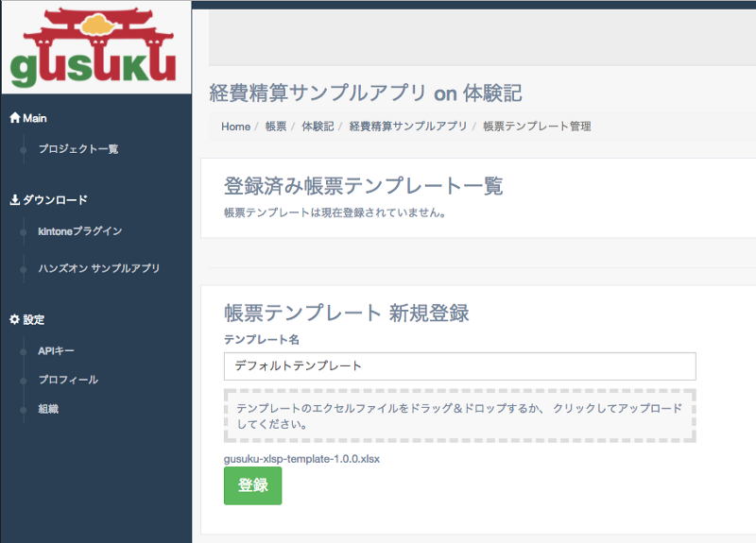Open kintoneプラグイン download page
This screenshot has height=543, width=756.
click(80, 231)
